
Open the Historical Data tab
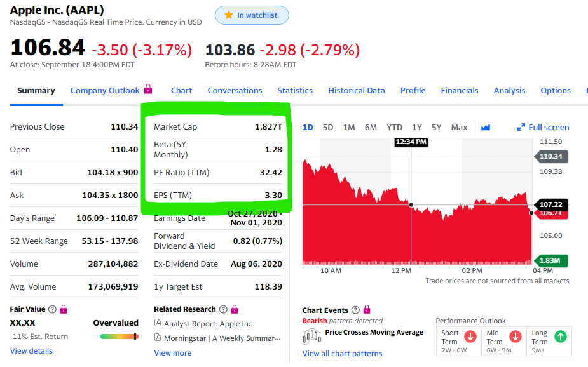pyautogui.click(x=357, y=91)
